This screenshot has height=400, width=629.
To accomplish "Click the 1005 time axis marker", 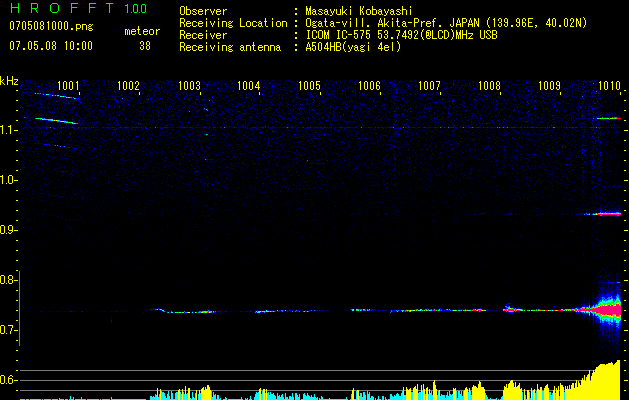I will 309,86.
